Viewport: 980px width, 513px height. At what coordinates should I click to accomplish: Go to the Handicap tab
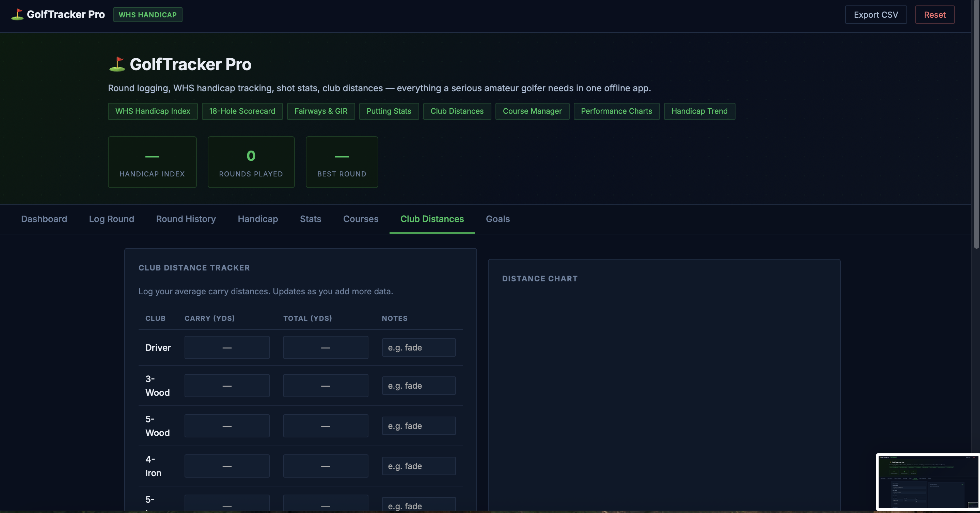pos(257,219)
